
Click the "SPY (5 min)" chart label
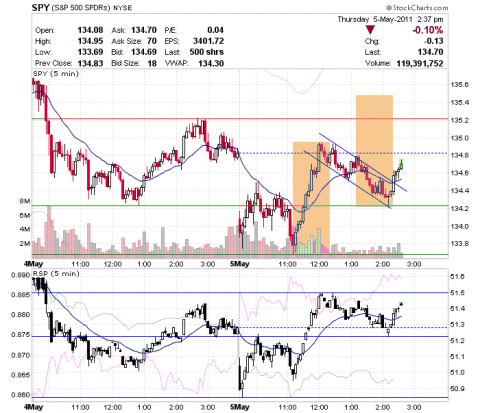(56, 73)
